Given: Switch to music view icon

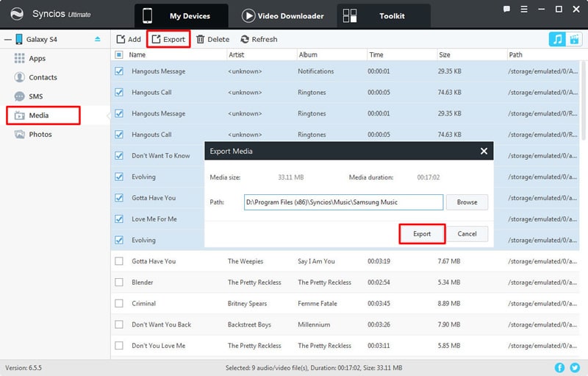Looking at the screenshot, I should 557,39.
